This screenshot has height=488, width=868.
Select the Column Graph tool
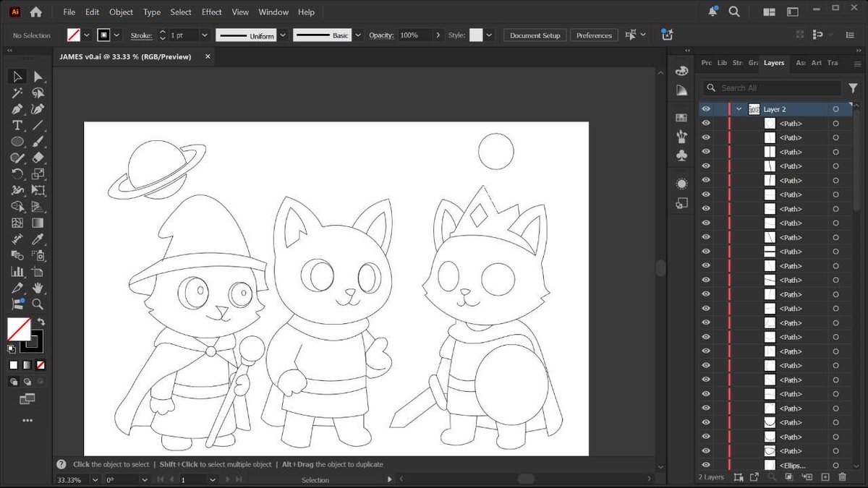click(x=18, y=272)
